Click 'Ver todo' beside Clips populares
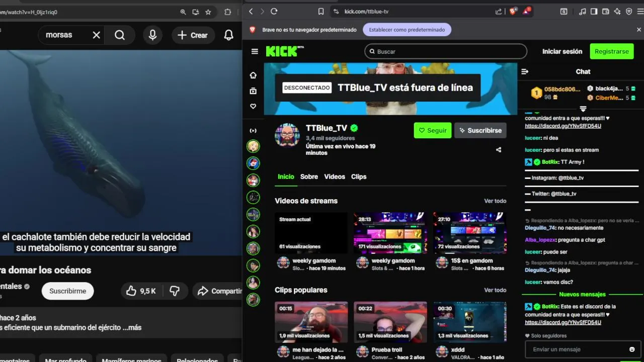Screen dimensions: 644x362 coord(495,290)
